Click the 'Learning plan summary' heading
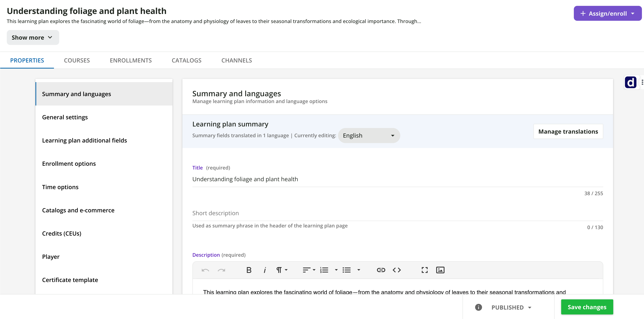Viewport: 644px width, 319px height. (x=230, y=124)
